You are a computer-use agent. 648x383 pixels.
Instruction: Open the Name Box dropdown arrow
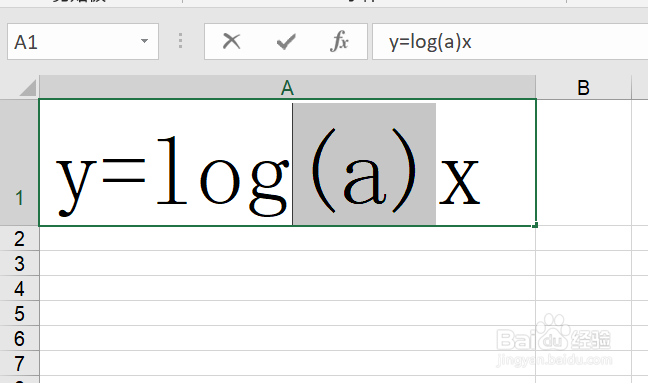tap(144, 41)
